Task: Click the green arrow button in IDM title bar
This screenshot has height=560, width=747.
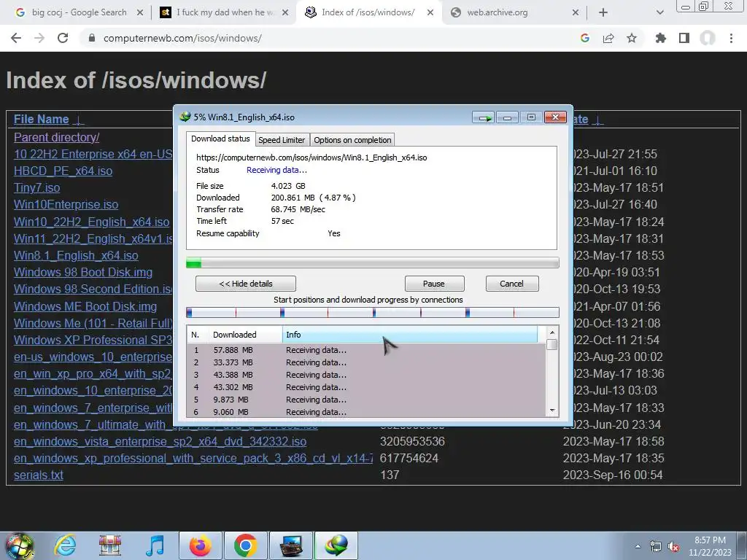Action: (x=484, y=117)
